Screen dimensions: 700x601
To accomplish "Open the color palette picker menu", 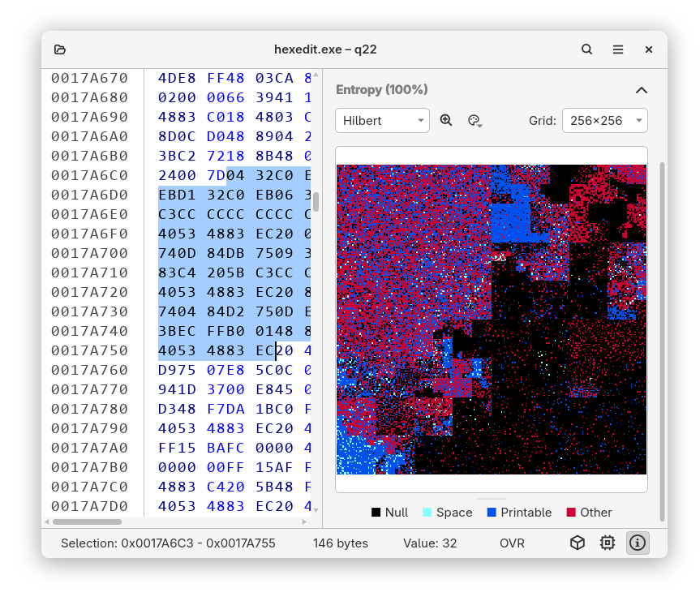I will point(475,121).
